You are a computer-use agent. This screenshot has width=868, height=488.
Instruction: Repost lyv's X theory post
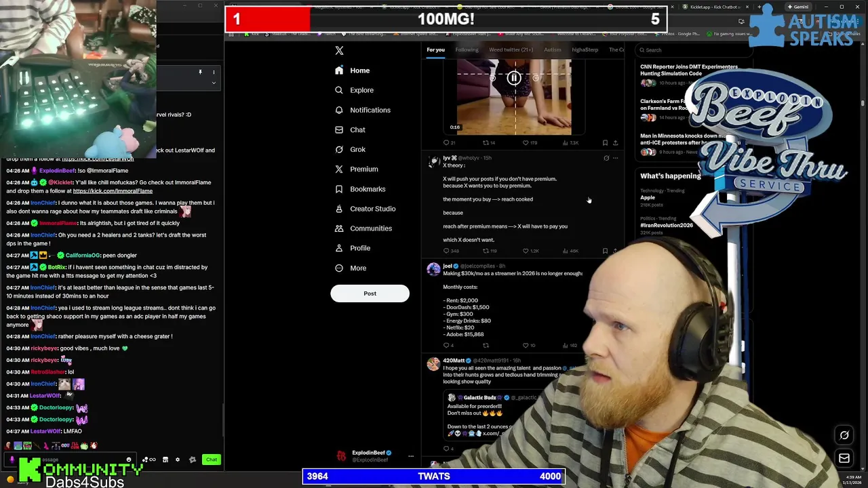click(490, 251)
